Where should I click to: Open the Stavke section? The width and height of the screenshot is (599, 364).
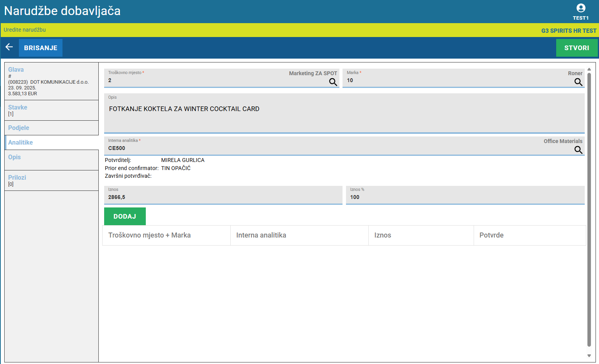click(18, 108)
